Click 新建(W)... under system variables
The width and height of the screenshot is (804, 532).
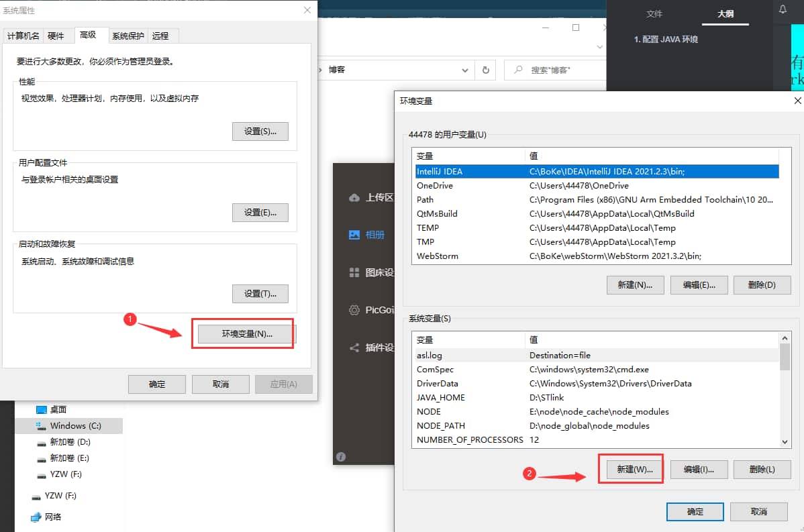[634, 470]
